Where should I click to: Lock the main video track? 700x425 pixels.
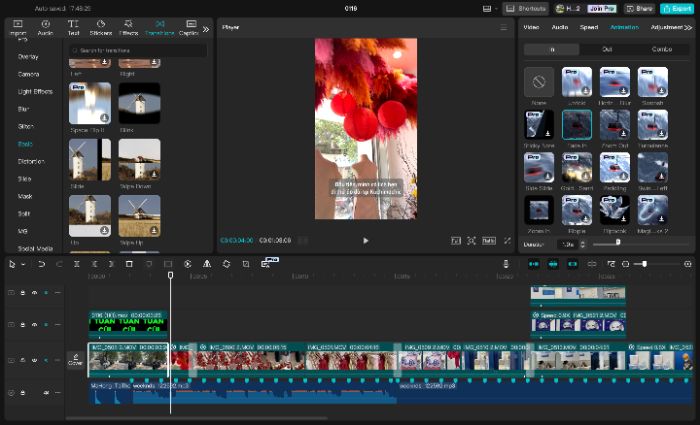23,360
